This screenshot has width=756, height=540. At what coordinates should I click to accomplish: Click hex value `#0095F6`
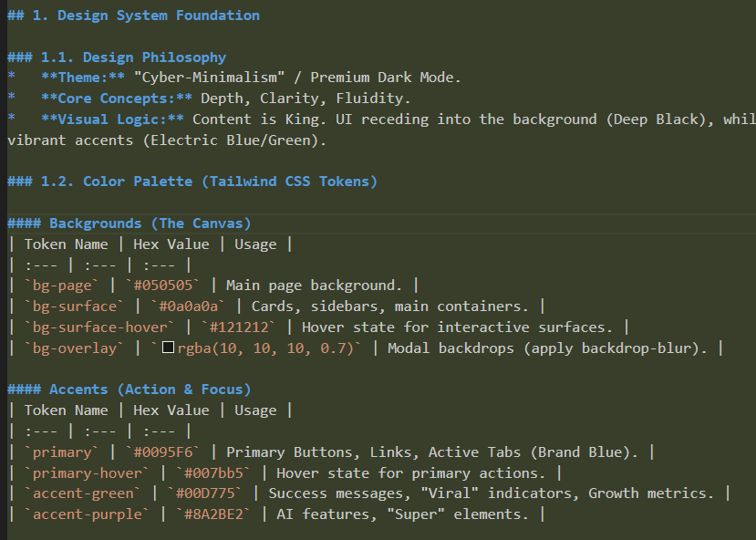tap(163, 452)
